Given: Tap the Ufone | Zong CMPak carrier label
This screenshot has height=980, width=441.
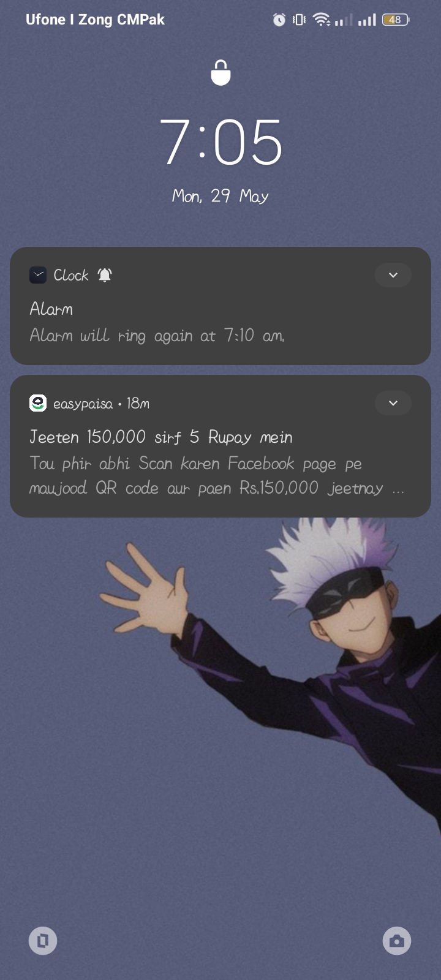Looking at the screenshot, I should point(95,20).
